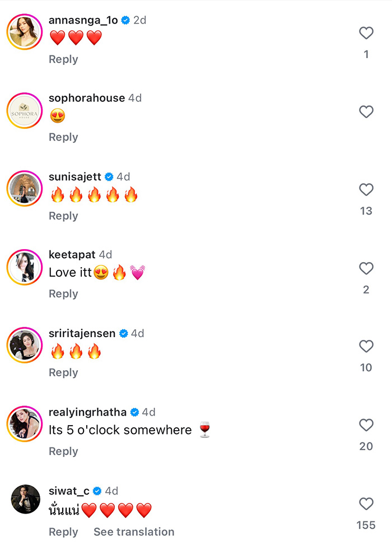The image size is (392, 560).
Task: Like the annasnga_1o comment
Action: click(366, 34)
